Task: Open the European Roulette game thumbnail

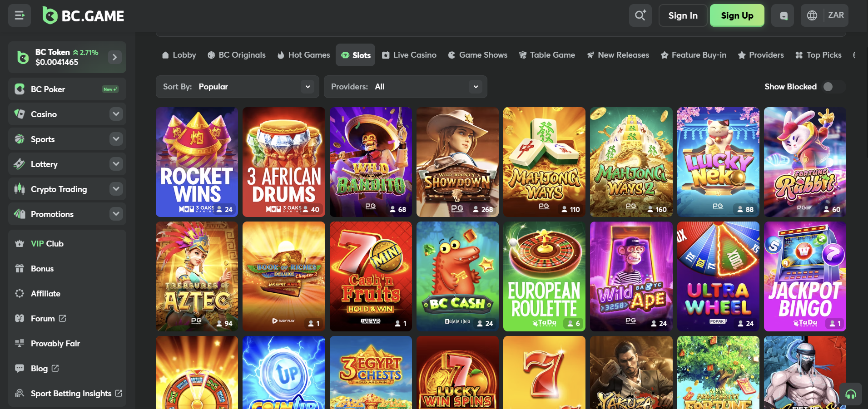Action: (544, 276)
